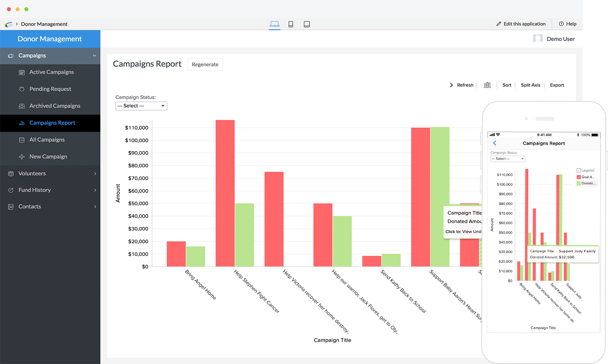Click the Contacts address book icon
Screen dimensions: 608x364
[11, 207]
